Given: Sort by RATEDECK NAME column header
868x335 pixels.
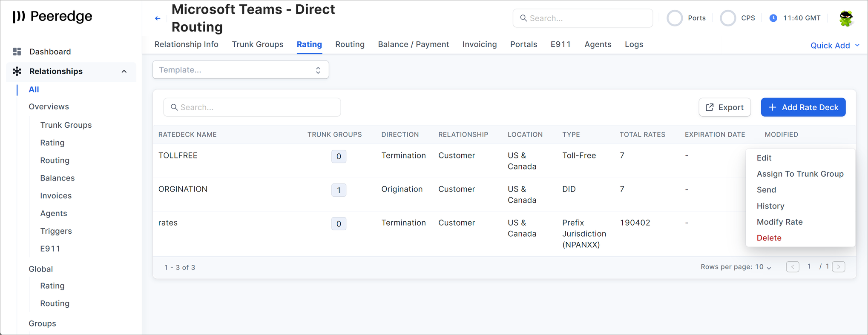Looking at the screenshot, I should pyautogui.click(x=187, y=135).
